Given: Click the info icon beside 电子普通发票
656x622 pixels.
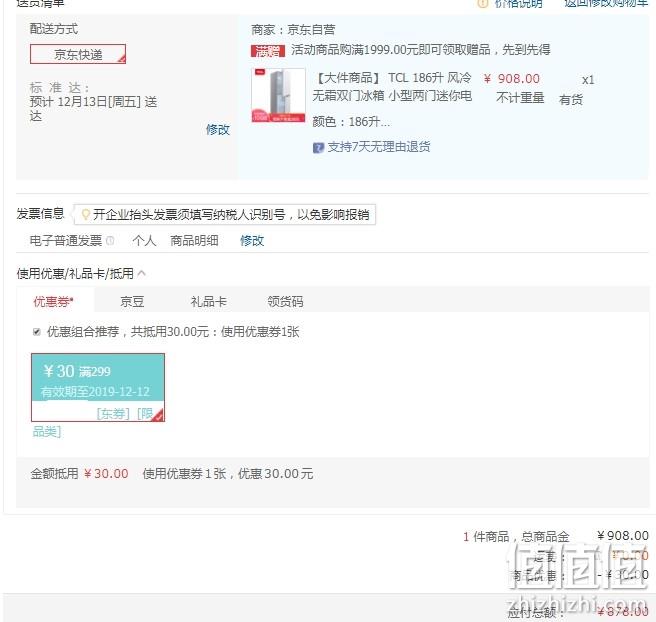Looking at the screenshot, I should (x=110, y=241).
